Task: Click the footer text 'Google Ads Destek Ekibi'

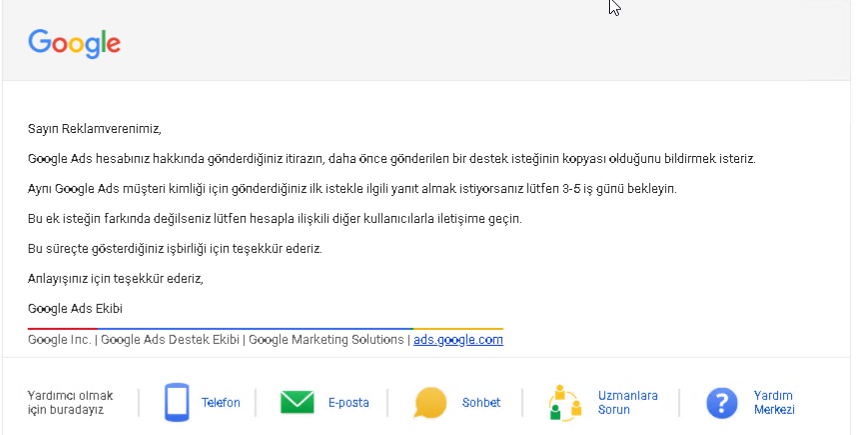Action: click(170, 340)
